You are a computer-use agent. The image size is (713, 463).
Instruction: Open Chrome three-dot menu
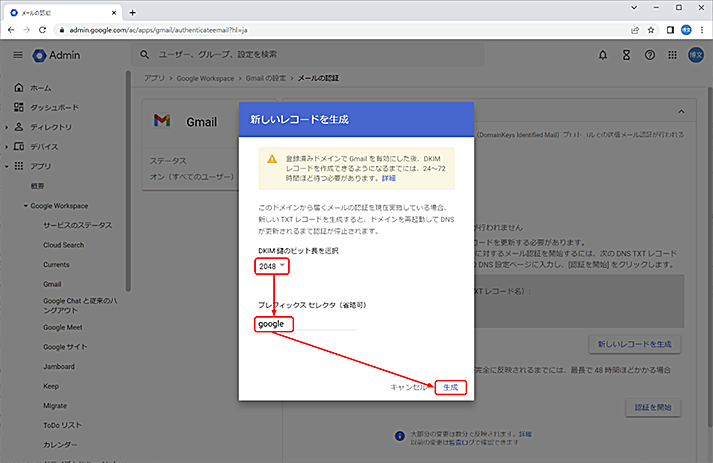click(x=702, y=30)
